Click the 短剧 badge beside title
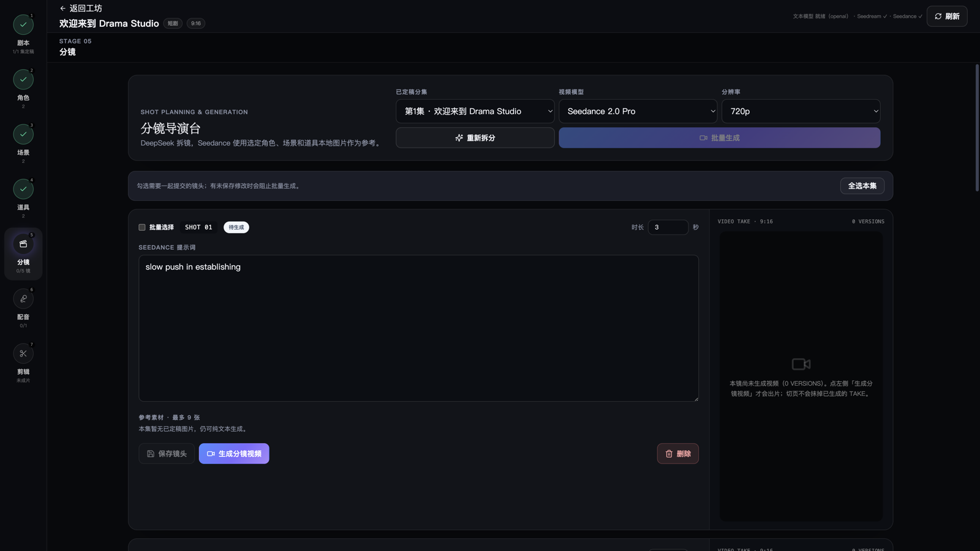Screen dimensions: 980x551 [173, 23]
